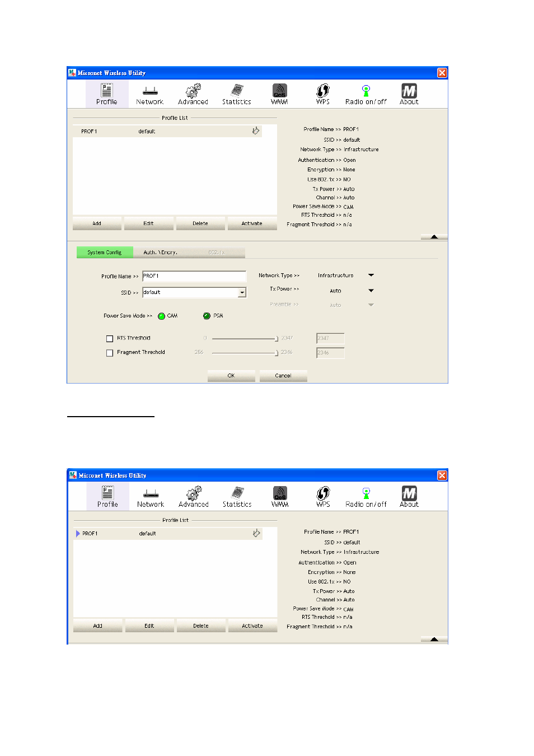534x756 pixels.
Task: Click "Network Type >> Infrastructure" info in upper window
Action: [339, 150]
